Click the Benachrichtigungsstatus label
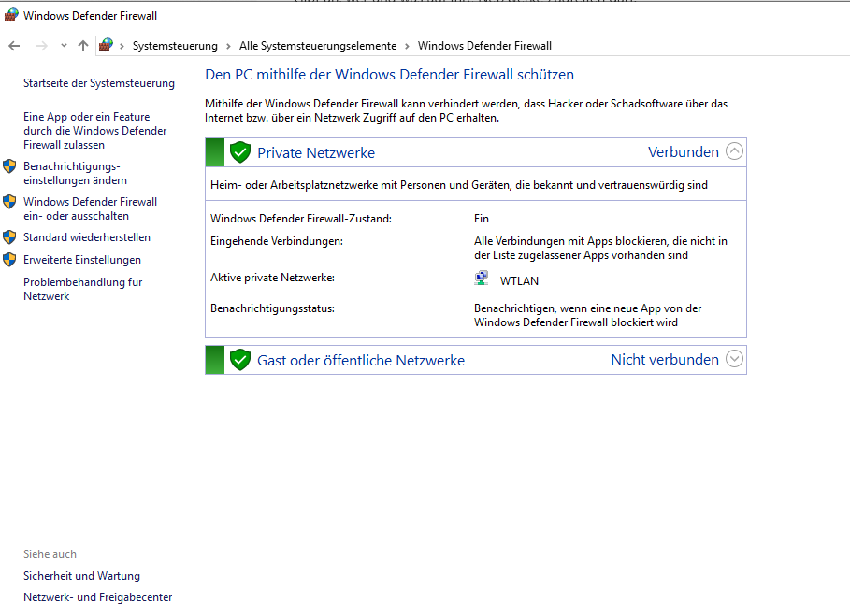This screenshot has height=616, width=850. tap(272, 308)
